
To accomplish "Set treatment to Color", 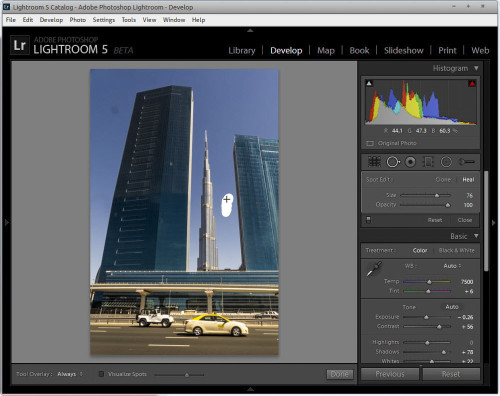I will [420, 250].
